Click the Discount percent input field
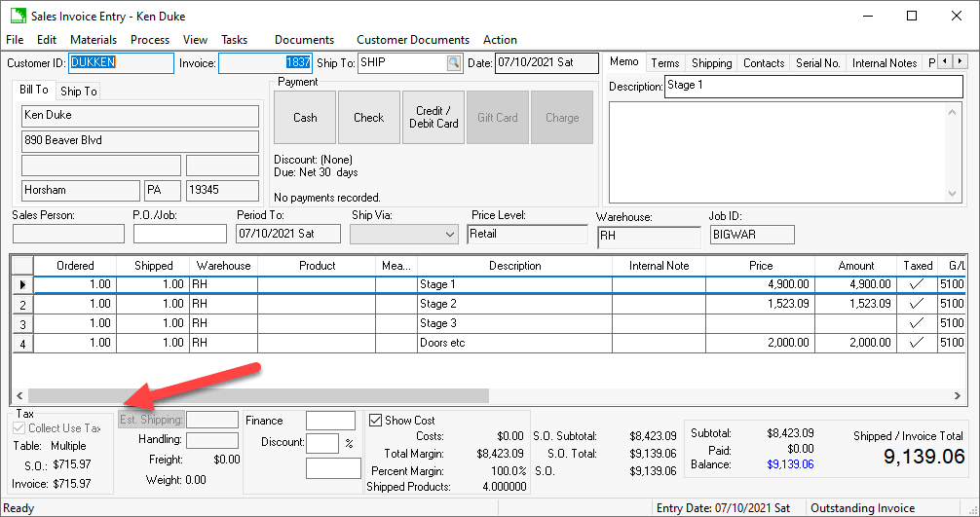Viewport: 980px width, 517px height. (321, 443)
